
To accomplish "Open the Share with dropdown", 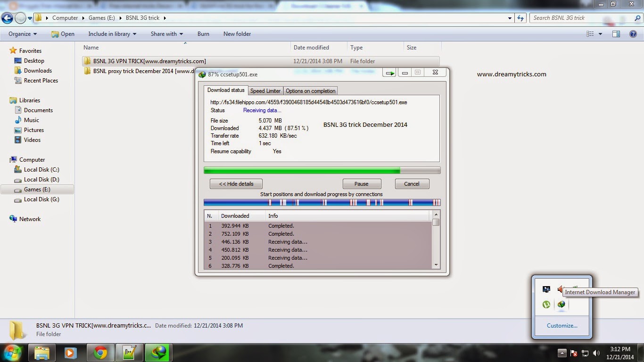I will [167, 34].
